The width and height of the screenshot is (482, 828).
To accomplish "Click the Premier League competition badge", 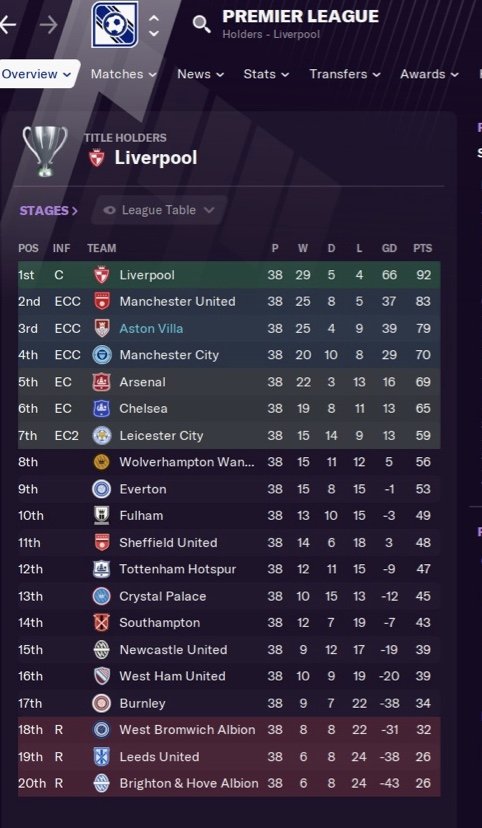I will click(115, 24).
